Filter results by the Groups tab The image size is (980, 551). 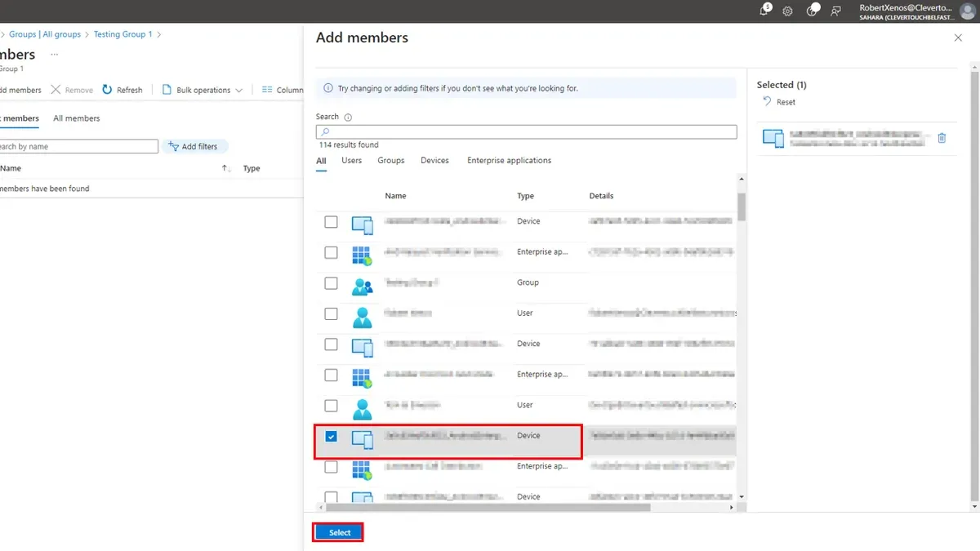(391, 161)
